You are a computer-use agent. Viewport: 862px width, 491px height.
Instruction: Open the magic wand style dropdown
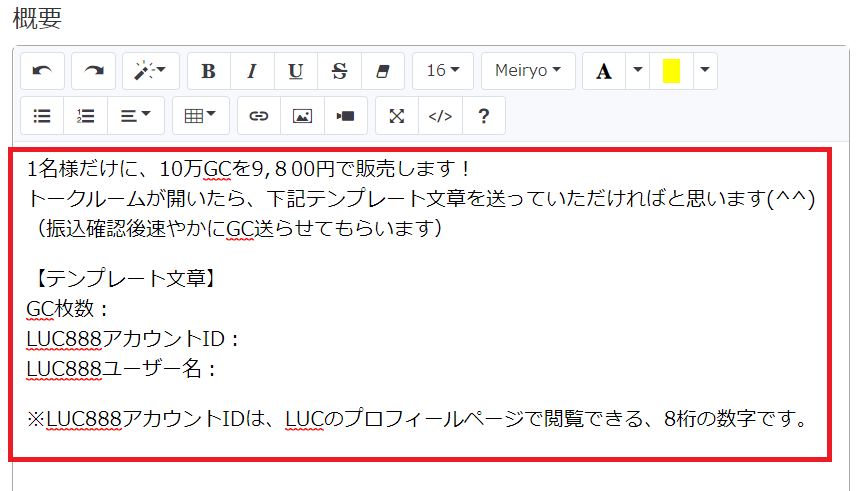[151, 71]
